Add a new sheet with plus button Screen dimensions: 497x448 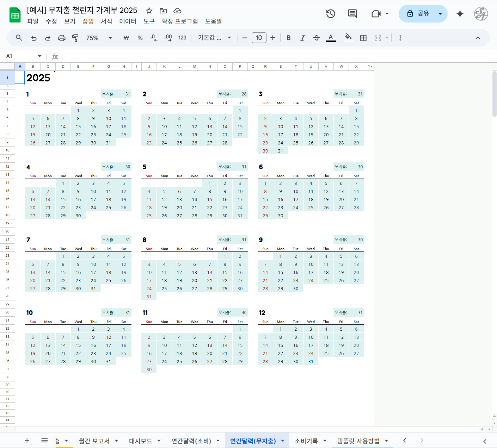pyautogui.click(x=27, y=440)
